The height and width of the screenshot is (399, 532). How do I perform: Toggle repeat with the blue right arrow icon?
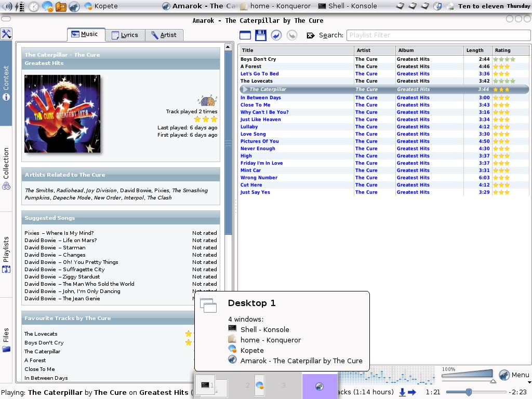pyautogui.click(x=412, y=392)
